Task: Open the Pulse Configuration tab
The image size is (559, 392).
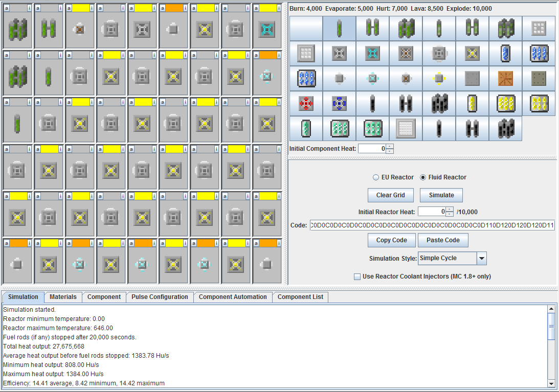Action: click(160, 297)
